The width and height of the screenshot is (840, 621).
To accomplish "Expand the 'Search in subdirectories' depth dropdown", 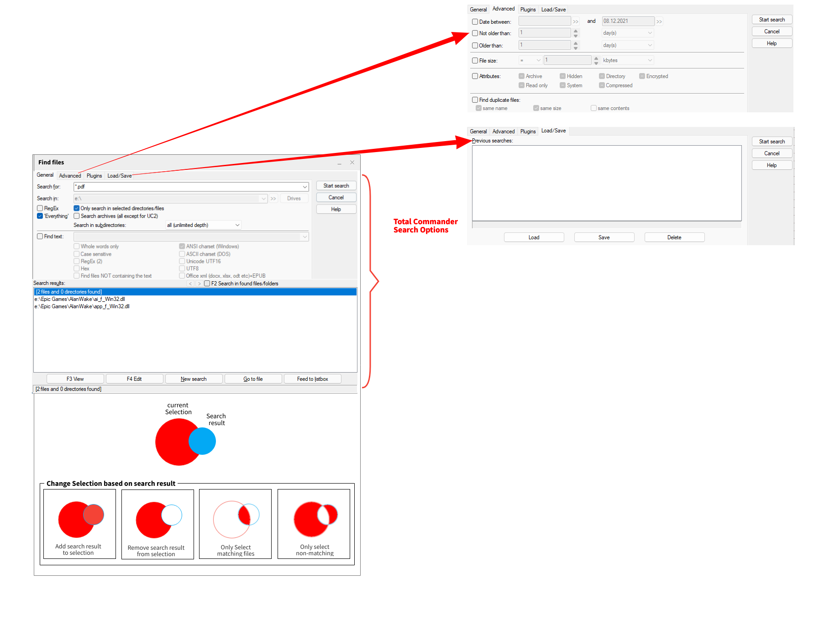I will pyautogui.click(x=237, y=225).
